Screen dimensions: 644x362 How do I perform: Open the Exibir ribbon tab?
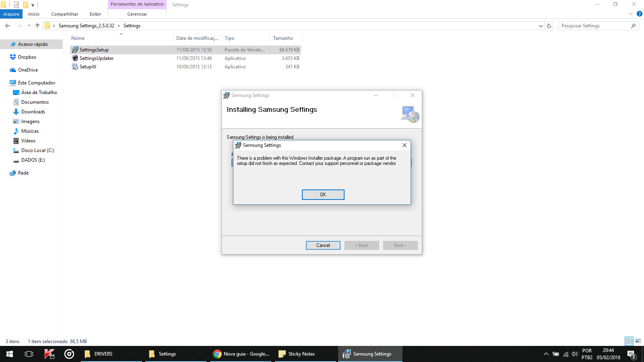tap(95, 14)
